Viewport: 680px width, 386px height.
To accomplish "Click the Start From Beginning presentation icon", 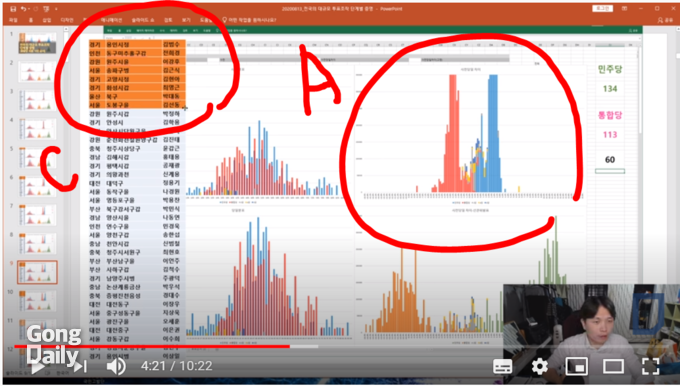I will pos(46,9).
